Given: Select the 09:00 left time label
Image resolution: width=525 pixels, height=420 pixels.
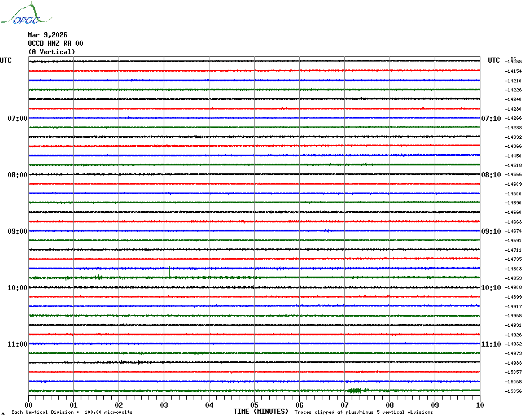Looking at the screenshot, I should [x=17, y=231].
